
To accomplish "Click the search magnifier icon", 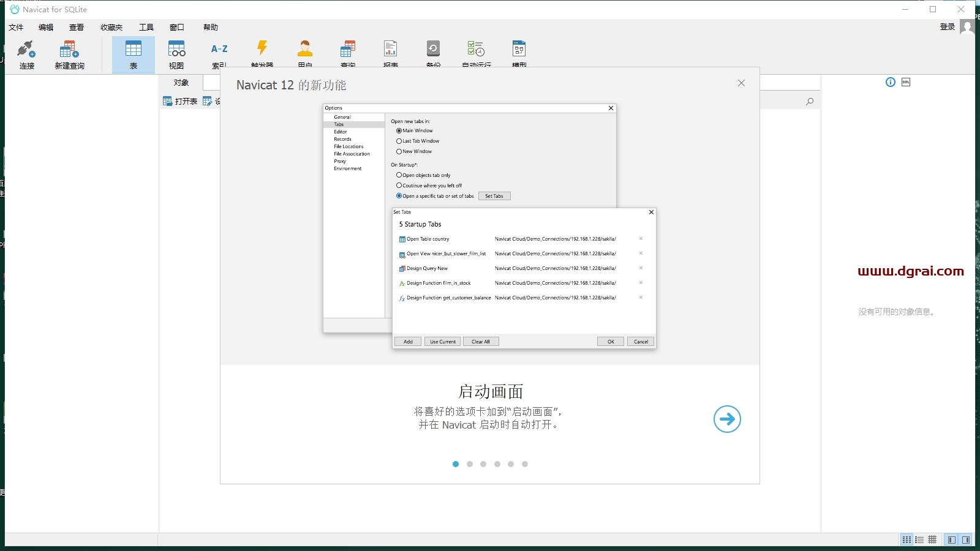I will (810, 102).
